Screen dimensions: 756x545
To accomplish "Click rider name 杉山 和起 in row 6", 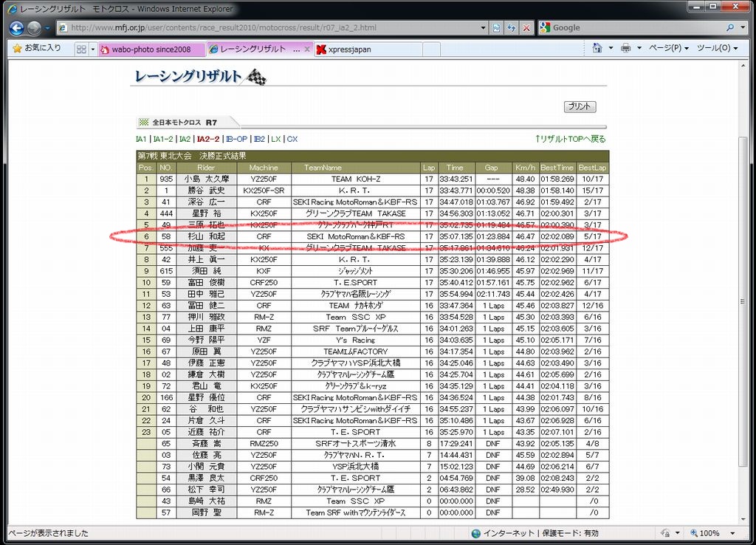I will point(207,236).
